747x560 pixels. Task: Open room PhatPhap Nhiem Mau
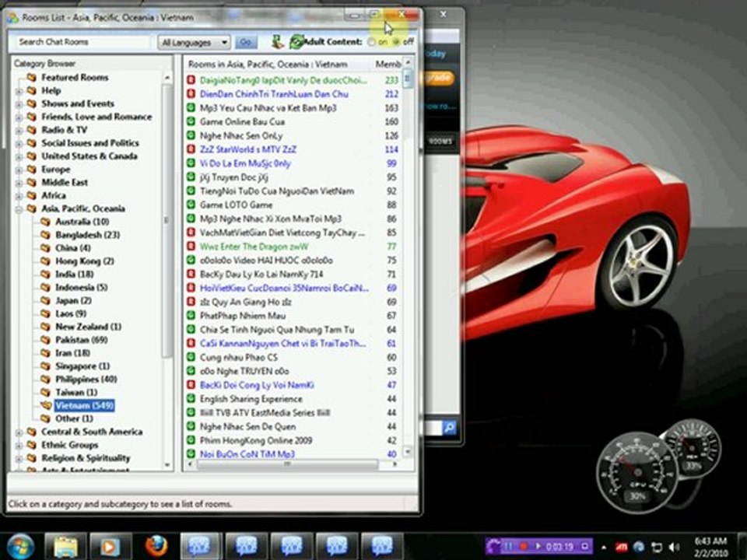coord(243,315)
